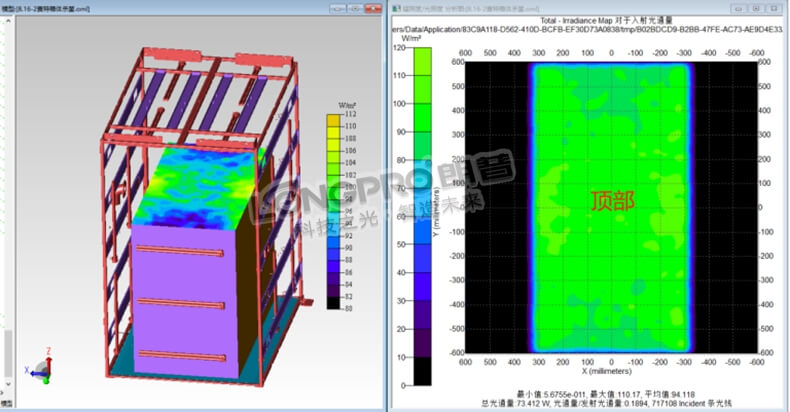790x412 pixels.
Task: Click scroll up arrow on left scrollbar
Action: [x=10, y=22]
